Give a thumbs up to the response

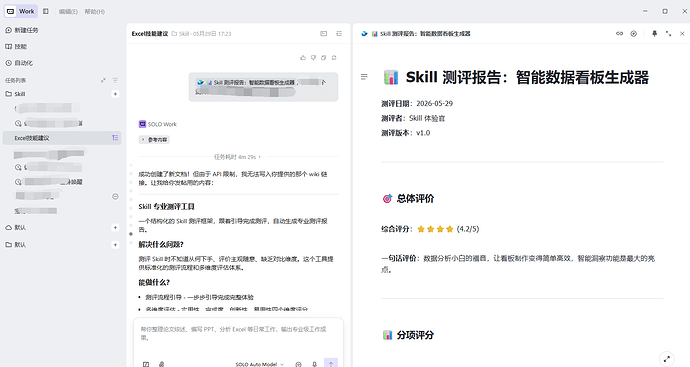click(x=303, y=58)
